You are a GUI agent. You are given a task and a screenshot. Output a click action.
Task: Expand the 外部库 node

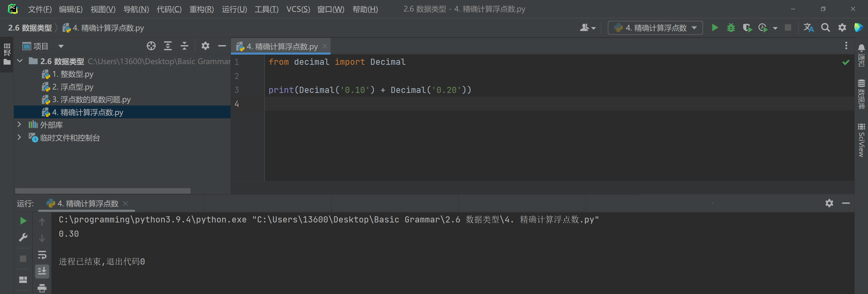tap(19, 124)
